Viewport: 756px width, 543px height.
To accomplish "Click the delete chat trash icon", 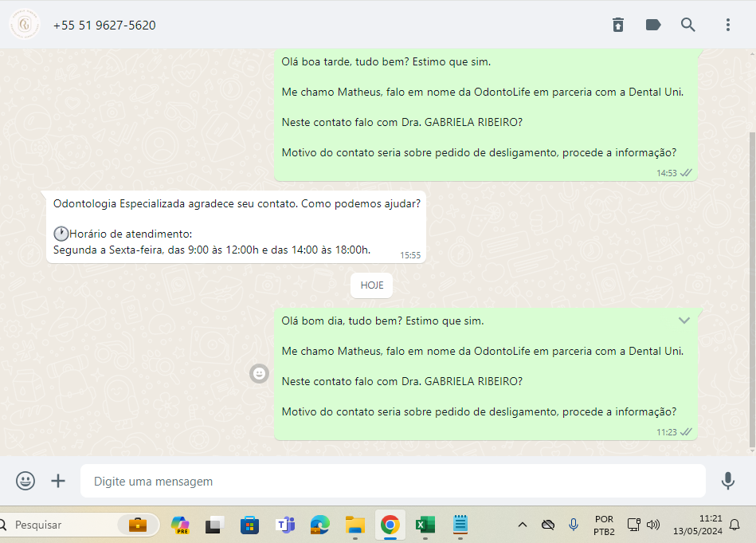I will pos(617,25).
